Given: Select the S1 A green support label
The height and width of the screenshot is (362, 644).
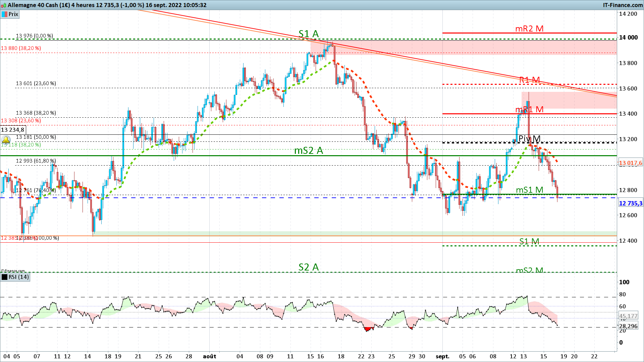Looking at the screenshot, I should click(308, 34).
